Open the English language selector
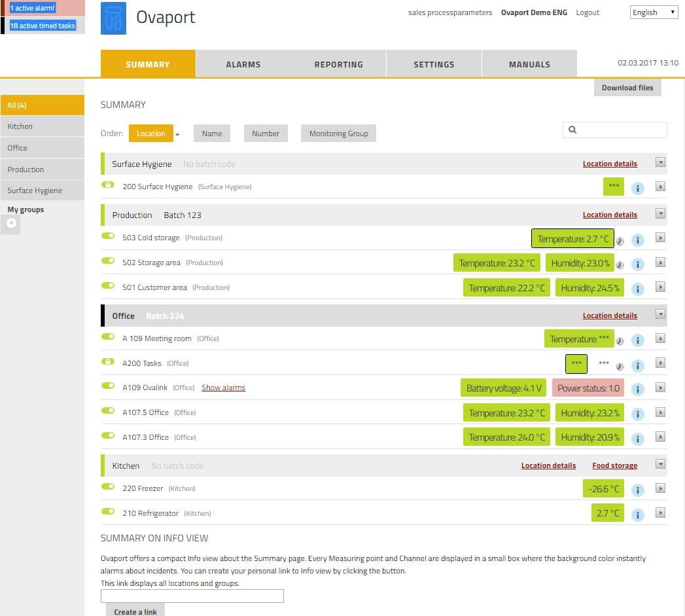This screenshot has width=685, height=616. (x=652, y=11)
